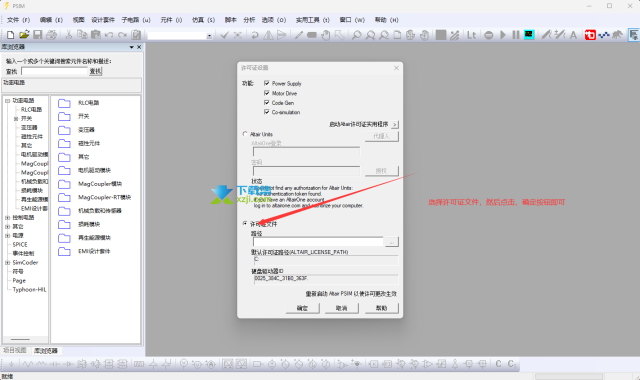
Task: Select the 变压器 tree item
Action: click(29, 127)
